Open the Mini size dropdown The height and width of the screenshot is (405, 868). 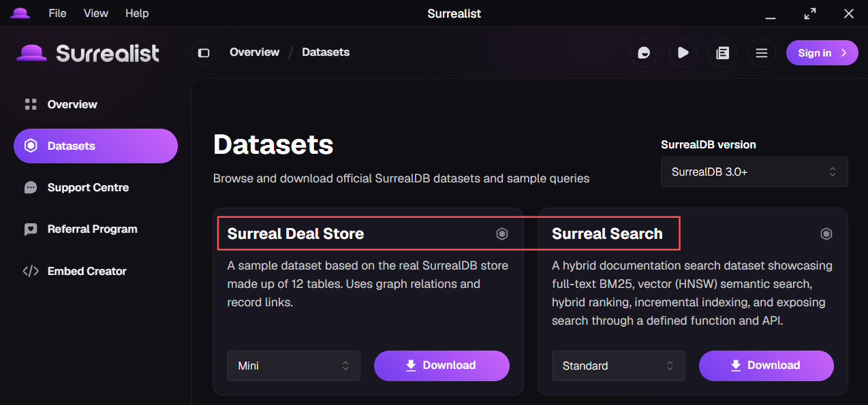click(x=294, y=366)
